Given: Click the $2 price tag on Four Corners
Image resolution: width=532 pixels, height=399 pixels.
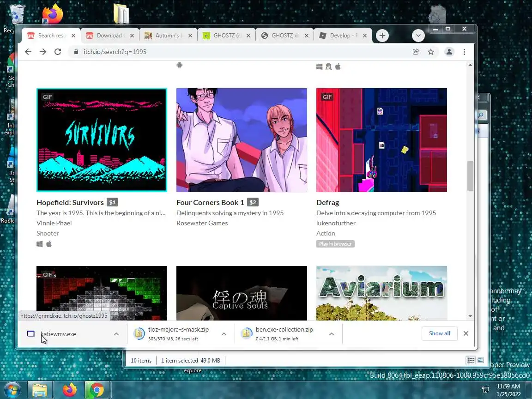Looking at the screenshot, I should [253, 203].
